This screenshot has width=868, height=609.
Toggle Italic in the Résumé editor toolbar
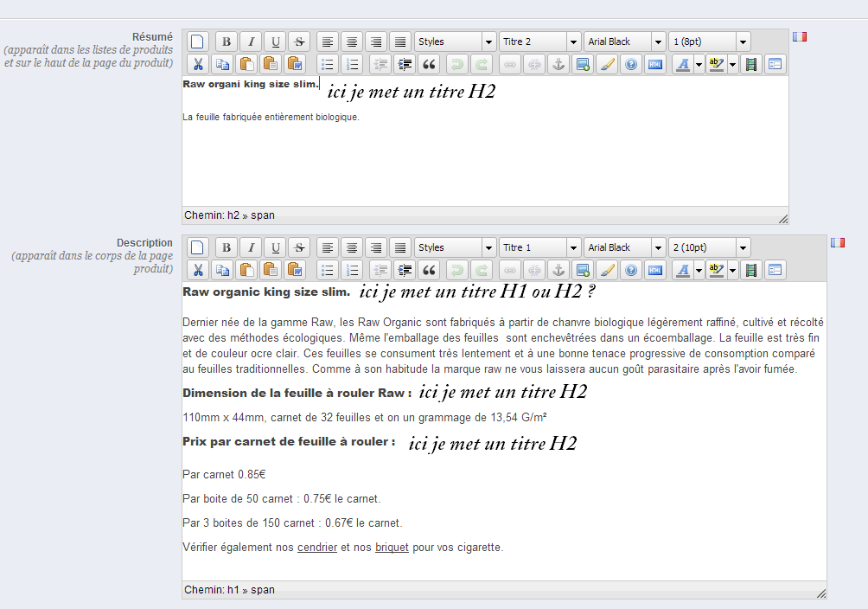[x=251, y=42]
